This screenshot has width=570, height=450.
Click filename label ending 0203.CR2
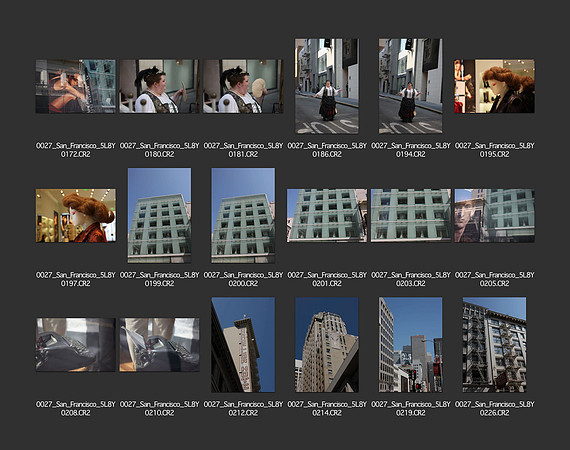410,279
